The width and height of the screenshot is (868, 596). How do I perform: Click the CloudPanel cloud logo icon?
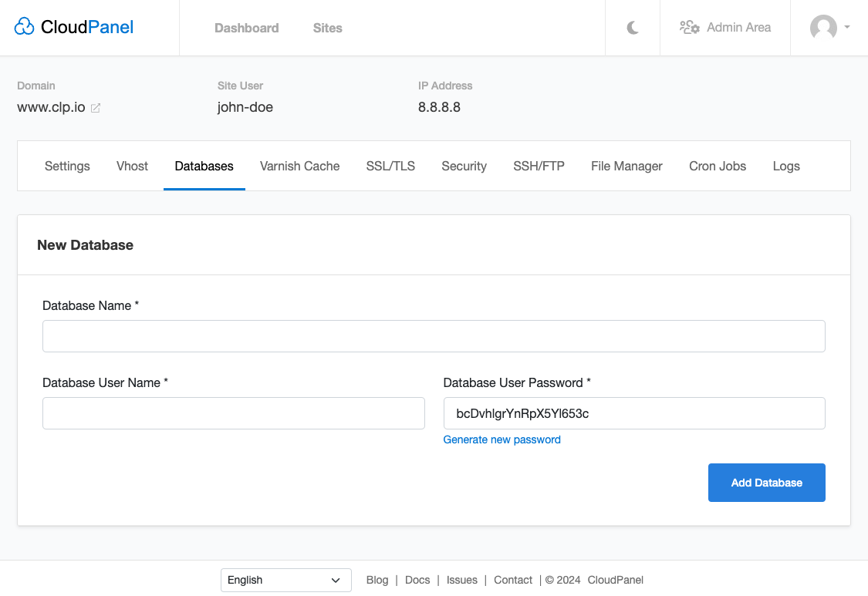(24, 26)
